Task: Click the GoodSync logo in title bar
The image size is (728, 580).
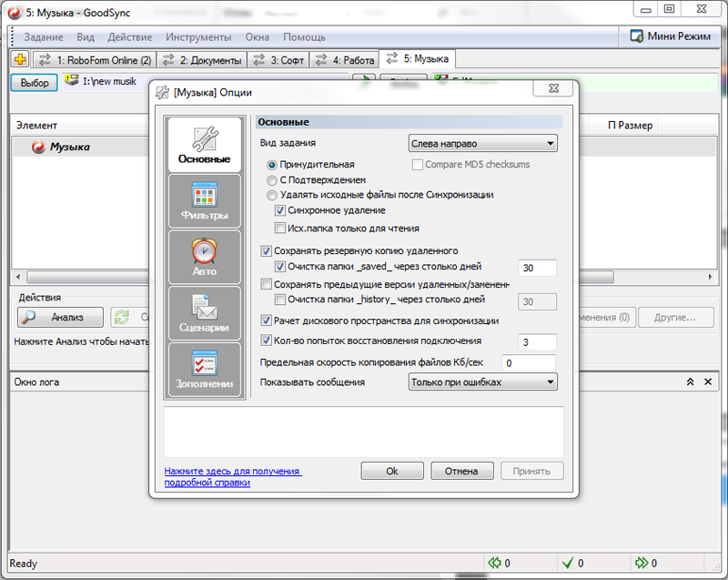Action: click(15, 13)
